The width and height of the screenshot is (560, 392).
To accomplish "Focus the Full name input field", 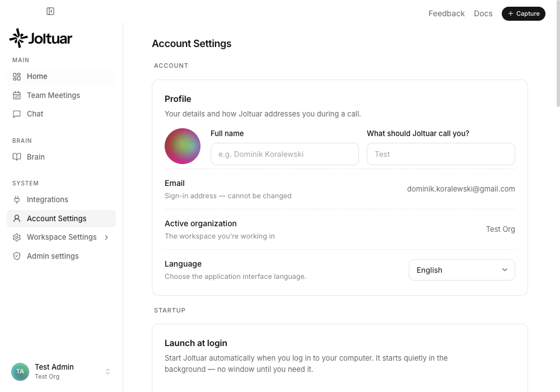I will (x=284, y=154).
